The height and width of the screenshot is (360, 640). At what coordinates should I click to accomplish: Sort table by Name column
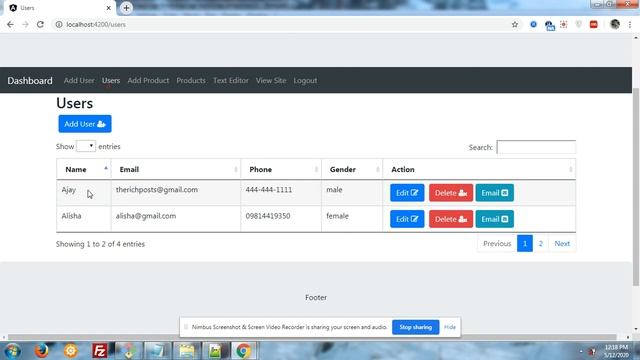[x=84, y=169]
